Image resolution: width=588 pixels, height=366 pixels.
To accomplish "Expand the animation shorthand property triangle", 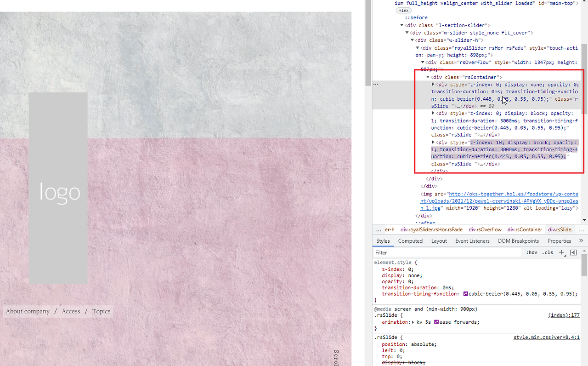I will click(413, 322).
